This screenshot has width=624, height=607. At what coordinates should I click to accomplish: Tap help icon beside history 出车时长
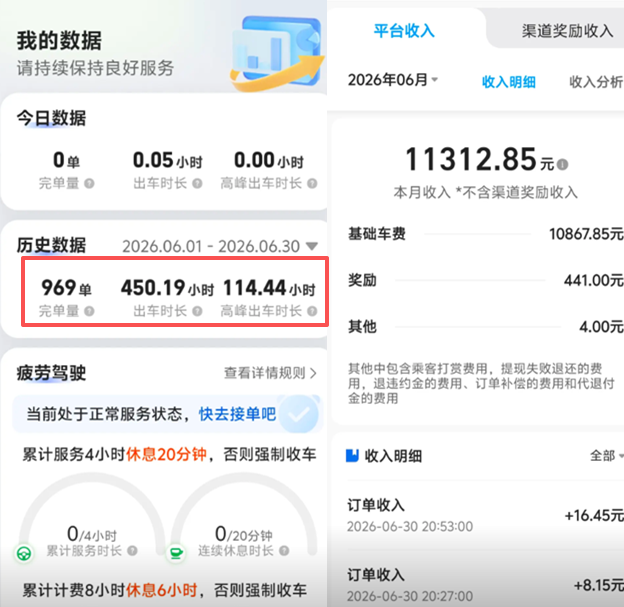197,311
